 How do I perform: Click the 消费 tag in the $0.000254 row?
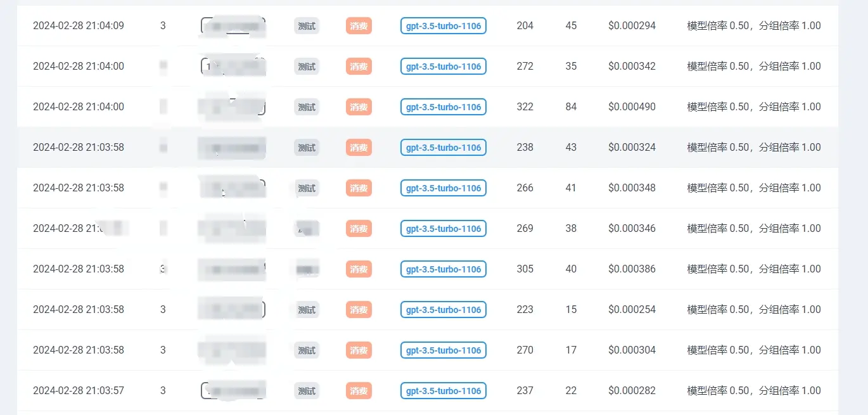[x=359, y=310]
